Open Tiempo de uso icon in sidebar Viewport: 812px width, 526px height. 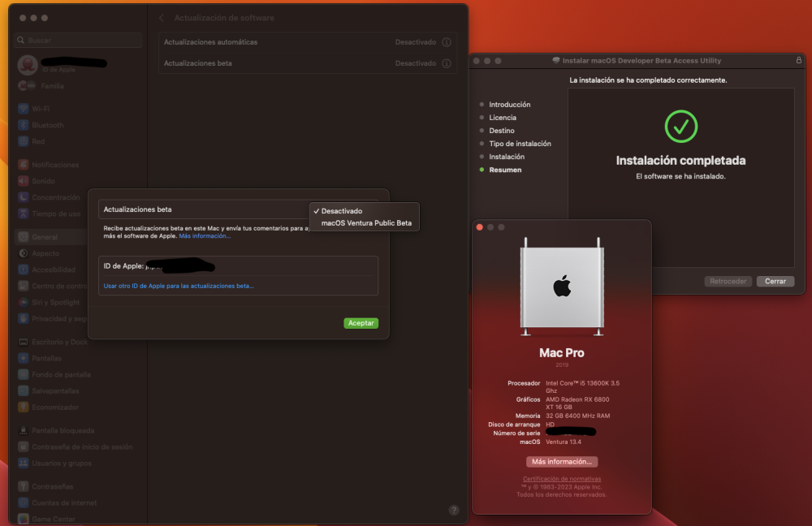(x=24, y=213)
